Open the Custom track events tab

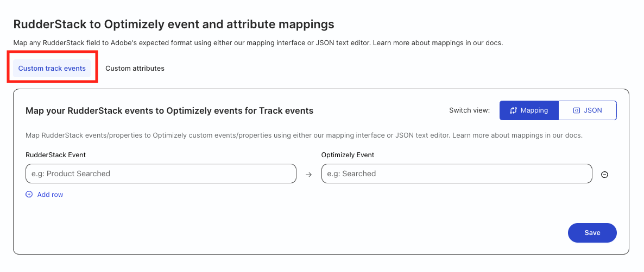click(52, 69)
